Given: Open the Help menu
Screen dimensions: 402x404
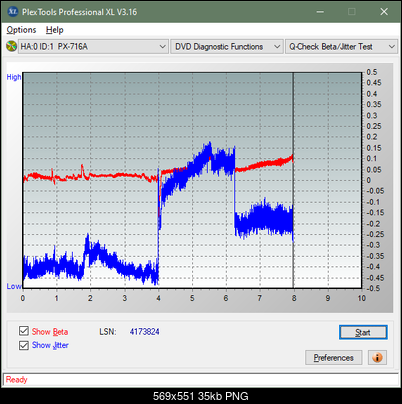Looking at the screenshot, I should pos(55,30).
